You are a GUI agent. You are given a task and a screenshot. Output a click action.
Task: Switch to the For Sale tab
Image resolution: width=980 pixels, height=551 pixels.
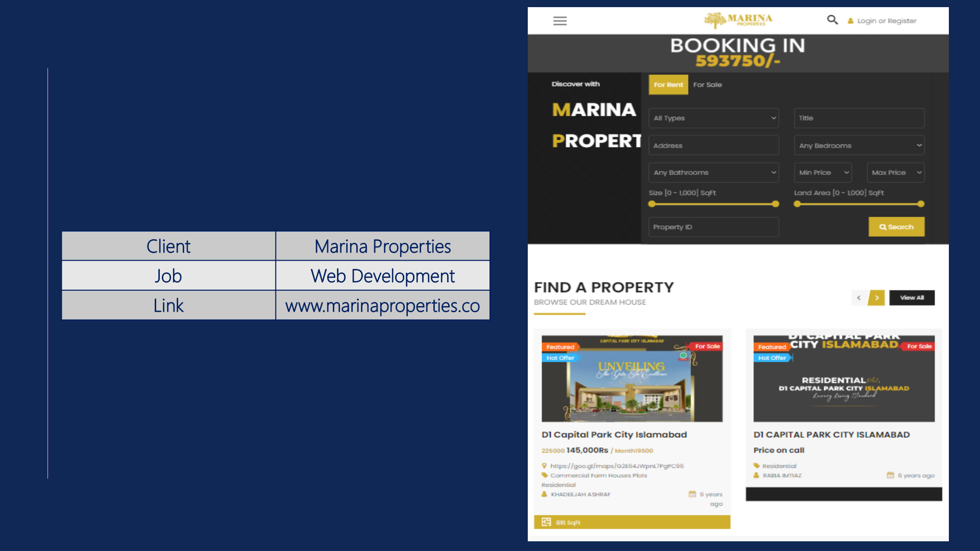click(x=707, y=85)
